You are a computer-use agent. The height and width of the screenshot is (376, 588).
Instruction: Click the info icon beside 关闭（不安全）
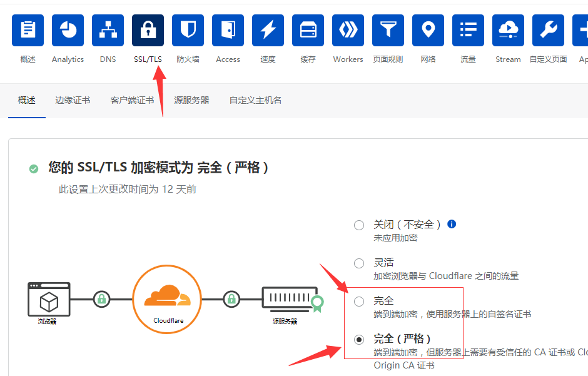click(x=452, y=224)
